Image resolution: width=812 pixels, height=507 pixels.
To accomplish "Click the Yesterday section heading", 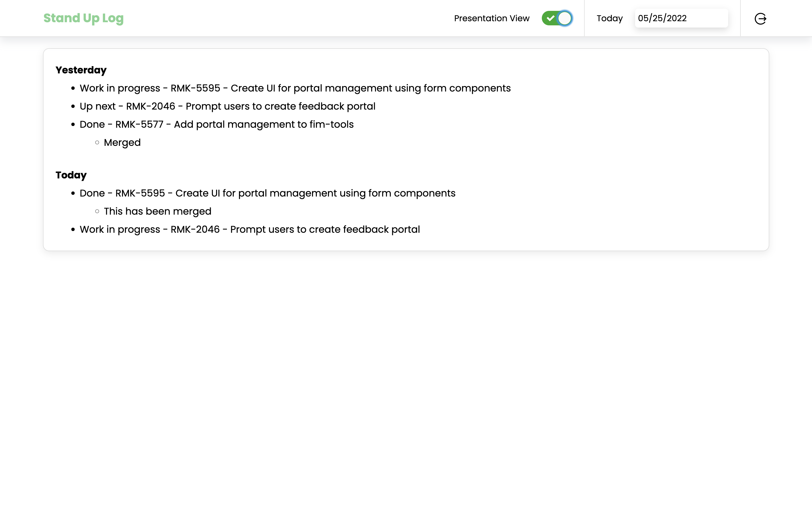I will point(81,70).
